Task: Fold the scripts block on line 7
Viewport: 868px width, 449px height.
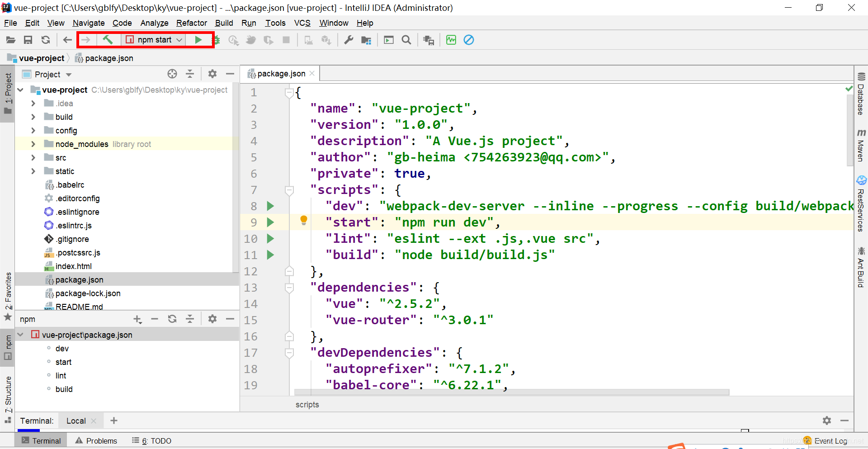Action: pos(289,190)
